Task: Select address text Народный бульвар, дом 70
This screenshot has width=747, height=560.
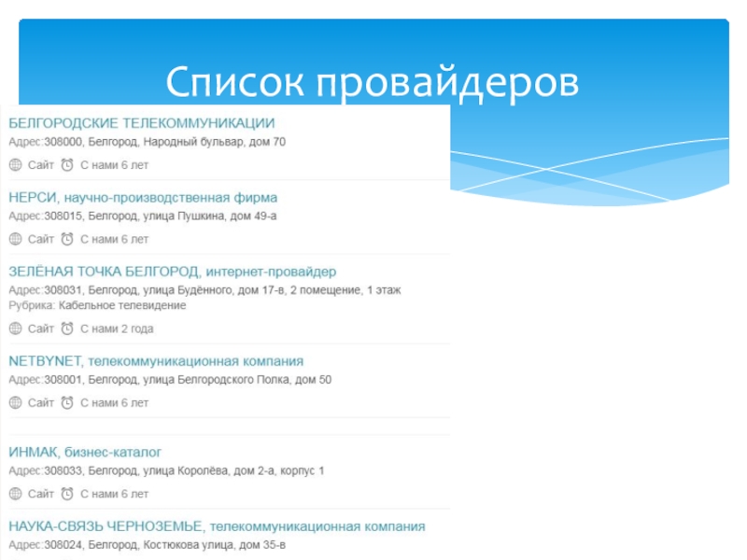Action: pos(215,142)
